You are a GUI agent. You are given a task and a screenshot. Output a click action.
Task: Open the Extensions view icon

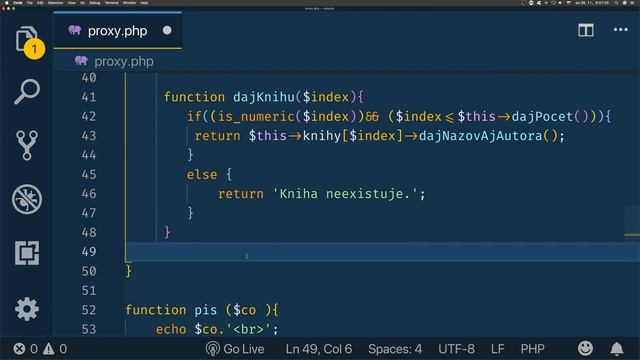pos(27,253)
